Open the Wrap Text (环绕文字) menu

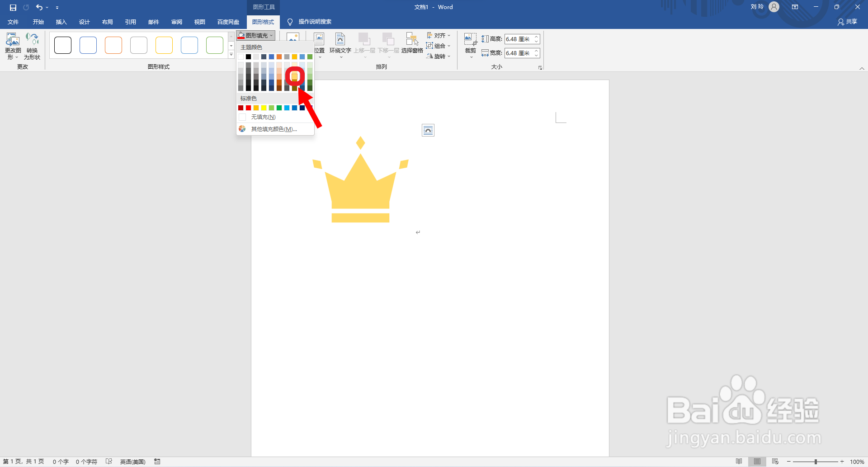pyautogui.click(x=340, y=45)
